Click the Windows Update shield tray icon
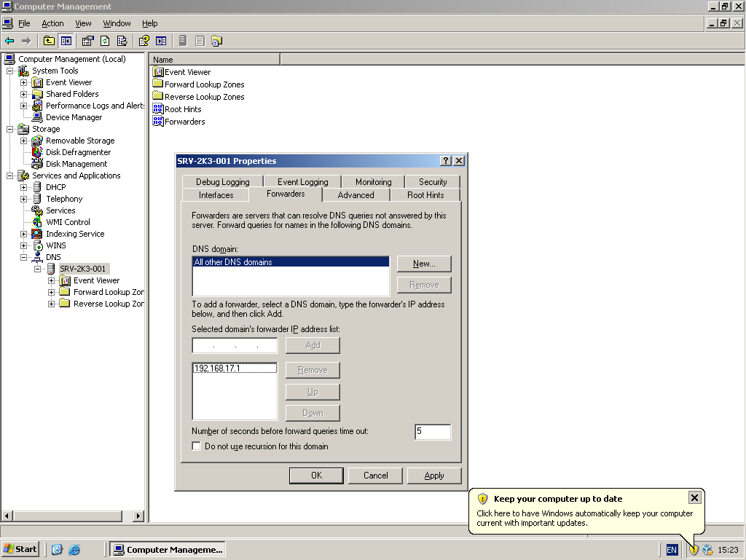Image resolution: width=746 pixels, height=560 pixels. (694, 550)
